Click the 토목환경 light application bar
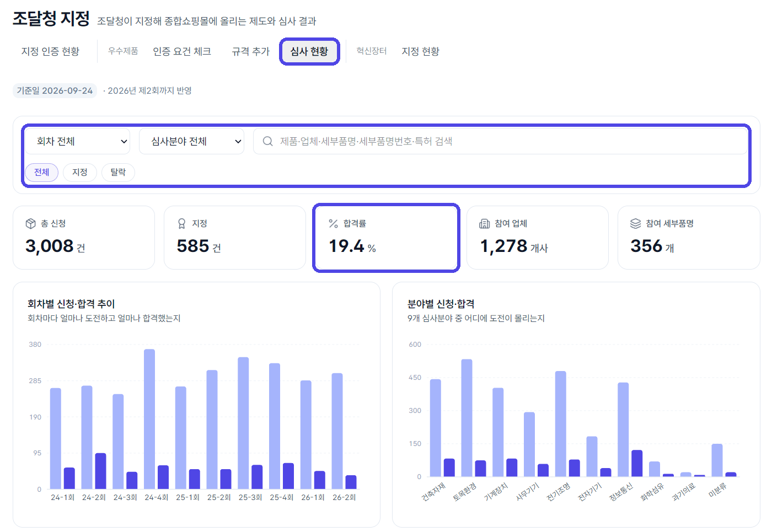 (x=467, y=418)
